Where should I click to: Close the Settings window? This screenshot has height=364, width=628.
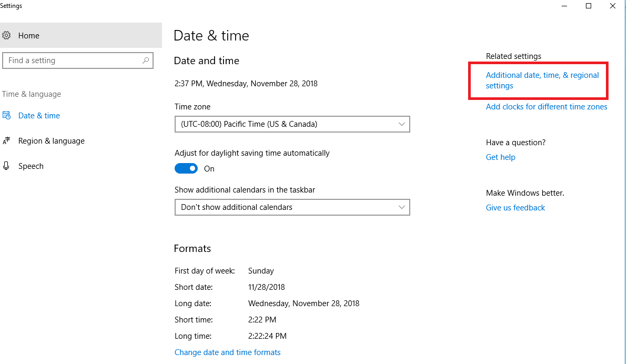tap(613, 6)
